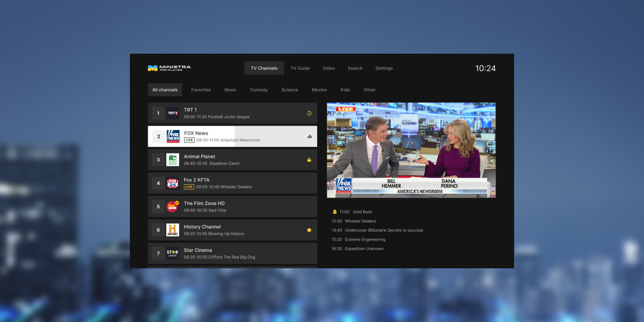Click the reminder bell beside Gold Rush
644x322 pixels.
(x=335, y=212)
